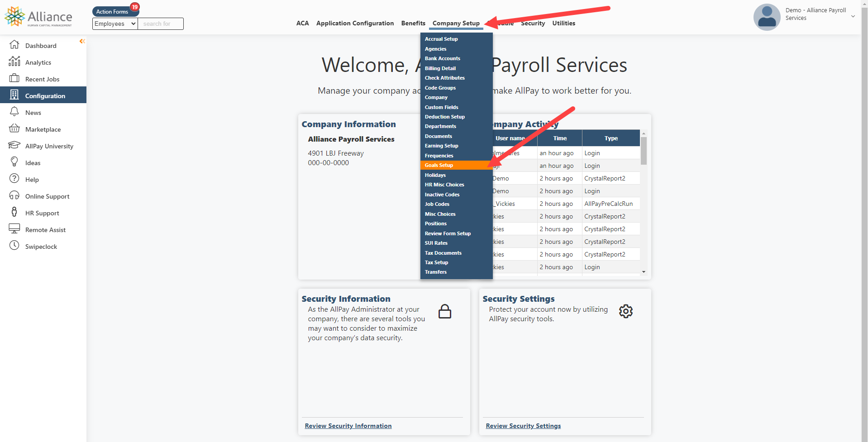Click the News bell icon

(14, 112)
